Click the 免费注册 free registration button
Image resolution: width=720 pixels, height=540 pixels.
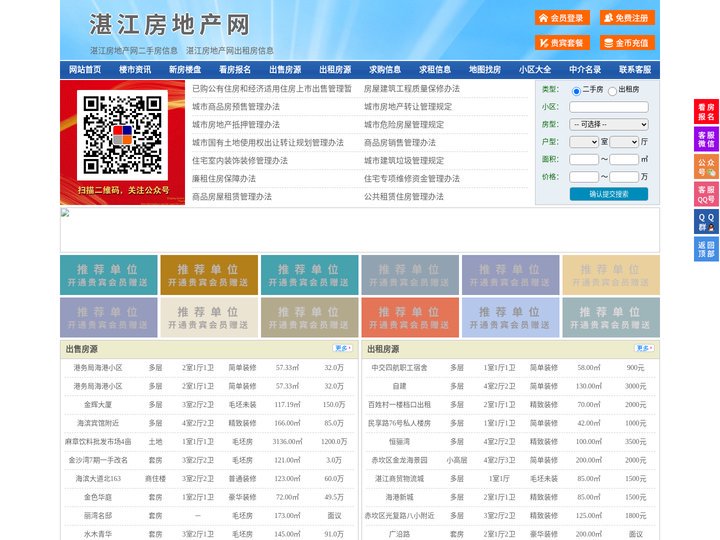[627, 18]
